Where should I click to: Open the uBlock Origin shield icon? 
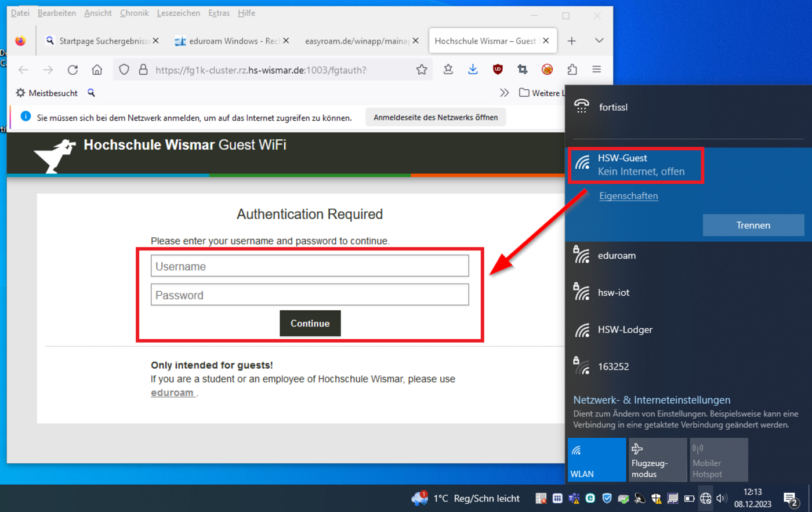coord(498,70)
